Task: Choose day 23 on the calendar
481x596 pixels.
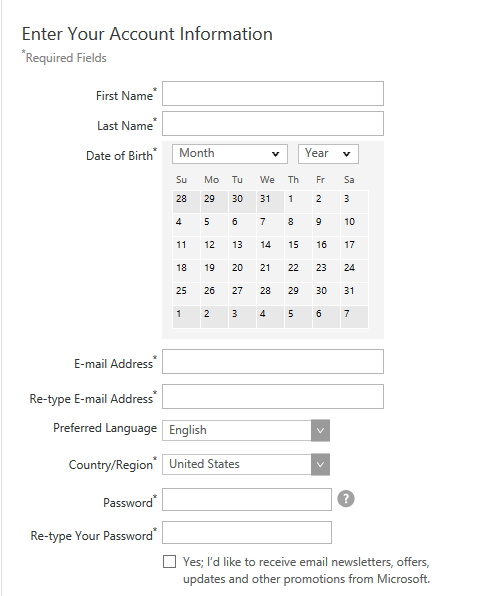Action: [326, 271]
